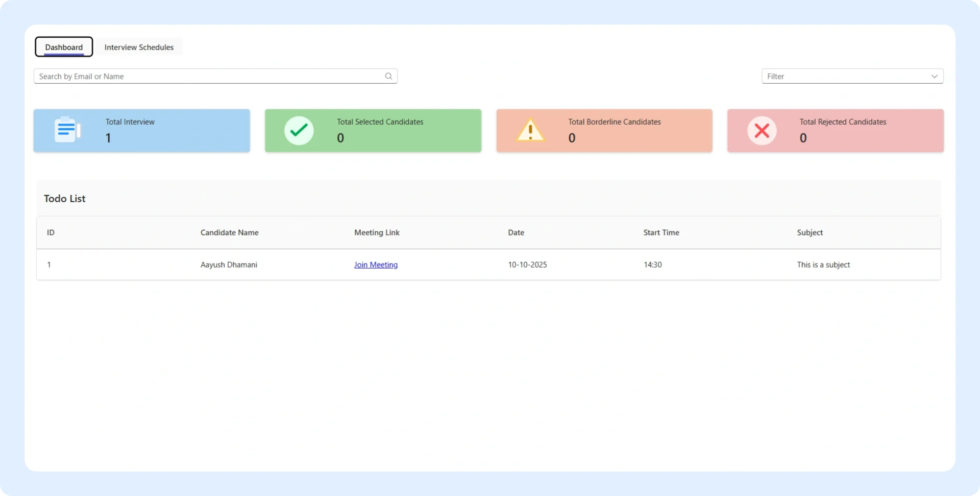Image resolution: width=980 pixels, height=496 pixels.
Task: Click the warning triangle icon for Borderline Candidates
Action: click(x=530, y=130)
